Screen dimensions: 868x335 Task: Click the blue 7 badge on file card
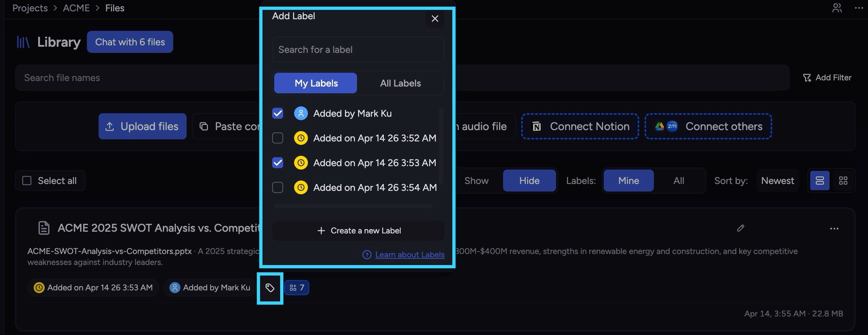tap(297, 288)
